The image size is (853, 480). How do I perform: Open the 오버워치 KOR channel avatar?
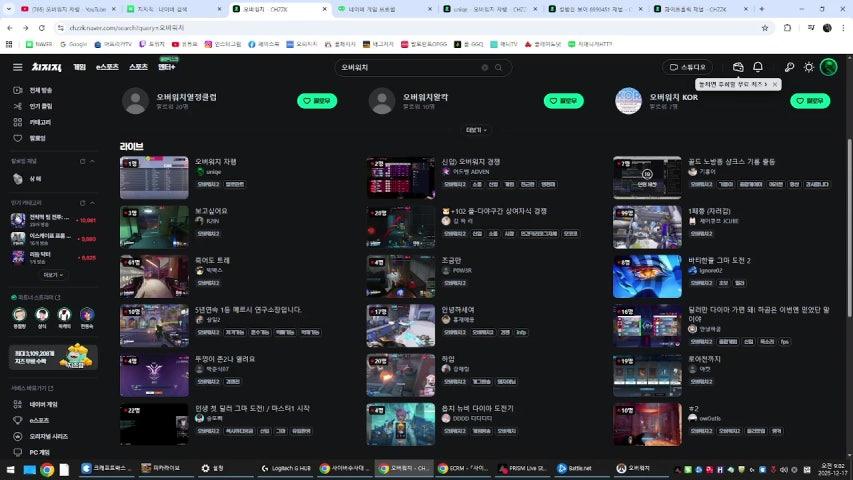pyautogui.click(x=628, y=101)
